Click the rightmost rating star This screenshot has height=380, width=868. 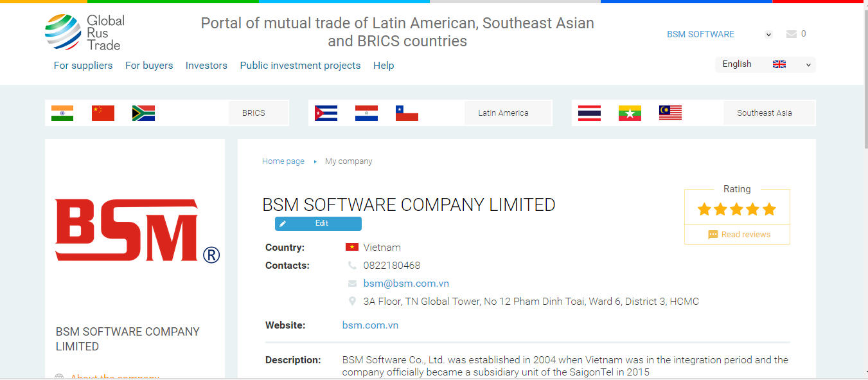[x=769, y=209]
